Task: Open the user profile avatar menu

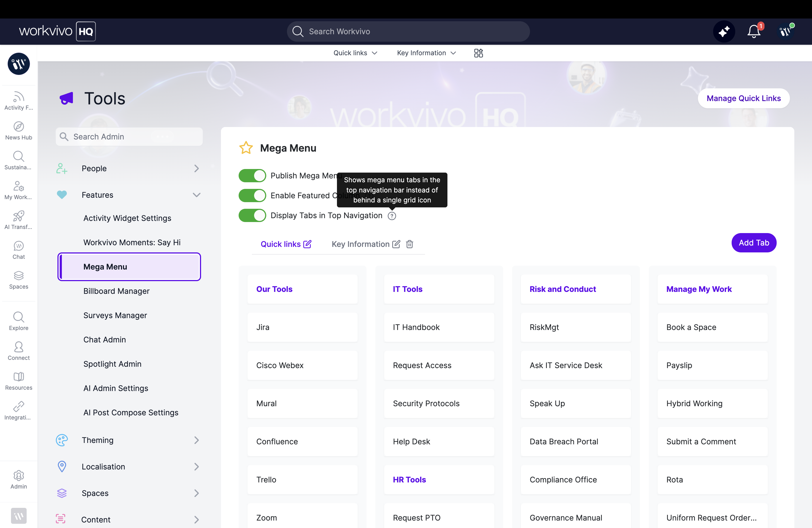Action: coord(785,31)
